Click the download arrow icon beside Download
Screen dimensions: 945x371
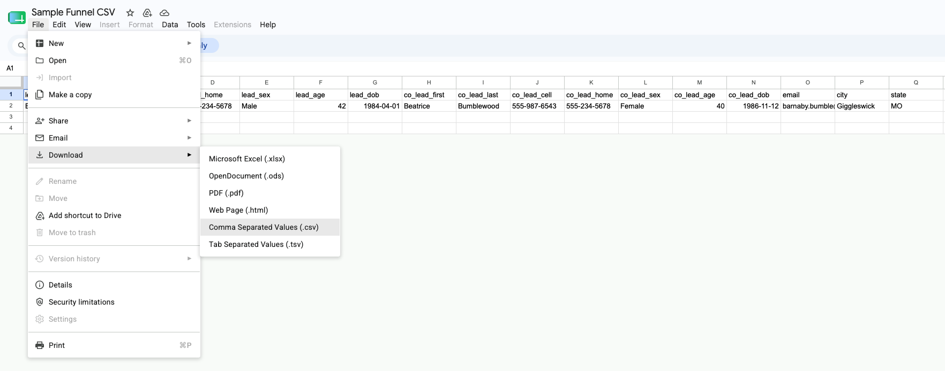(40, 155)
